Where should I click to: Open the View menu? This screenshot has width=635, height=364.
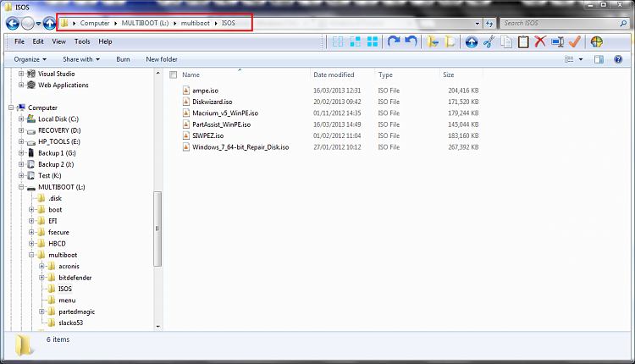pos(58,41)
